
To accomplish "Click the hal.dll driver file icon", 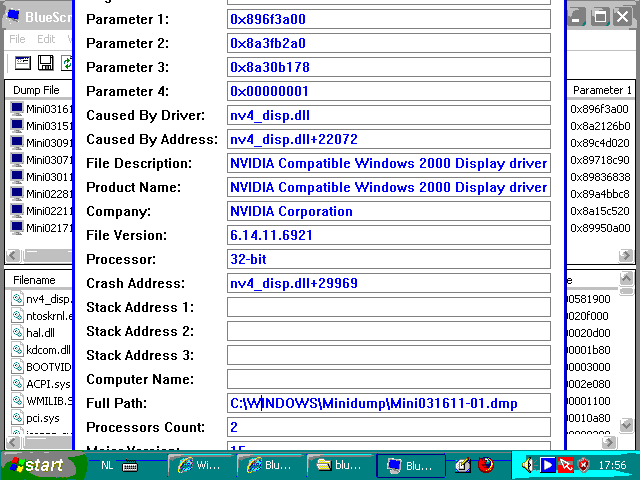I will point(17,333).
